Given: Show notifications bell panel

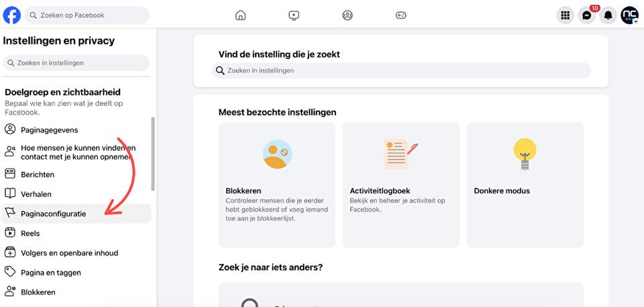Looking at the screenshot, I should coord(608,15).
